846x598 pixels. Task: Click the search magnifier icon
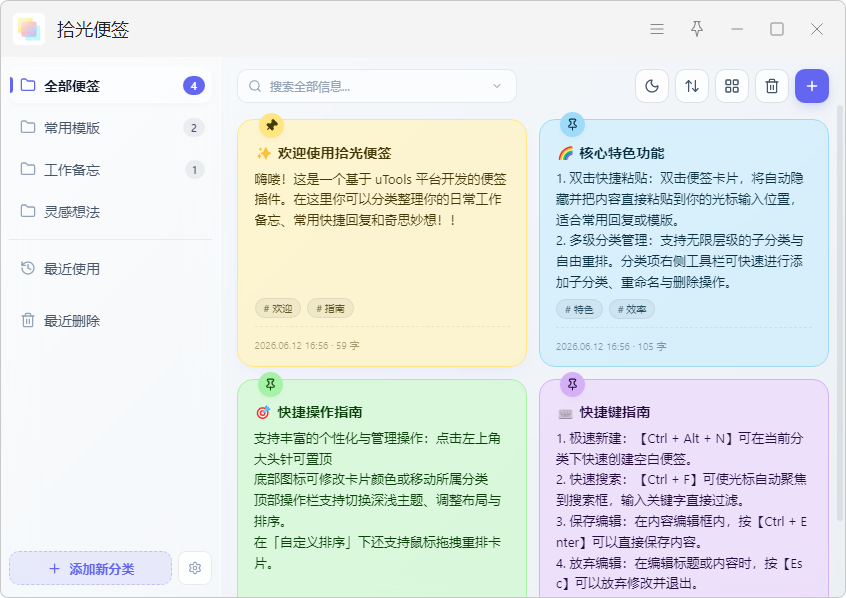coord(255,86)
